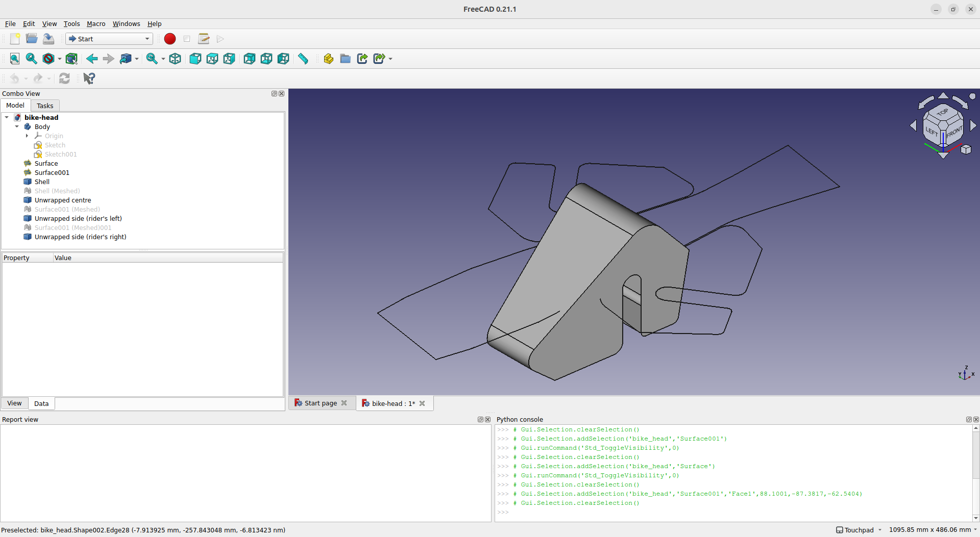Click the link navigation cube icon
Image resolution: width=980 pixels, height=537 pixels.
126,59
